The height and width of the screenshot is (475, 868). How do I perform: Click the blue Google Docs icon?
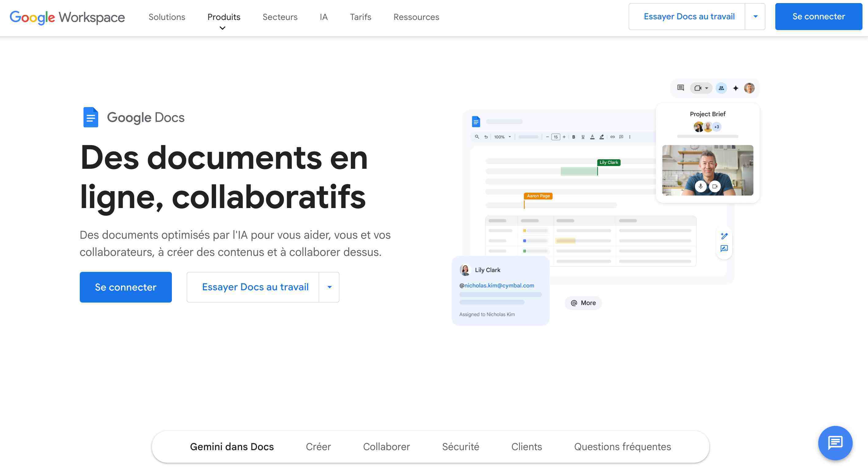[91, 117]
